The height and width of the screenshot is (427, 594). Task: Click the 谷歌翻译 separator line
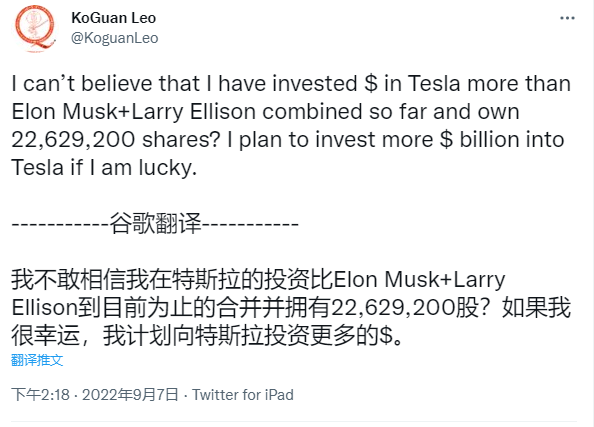[x=155, y=224]
